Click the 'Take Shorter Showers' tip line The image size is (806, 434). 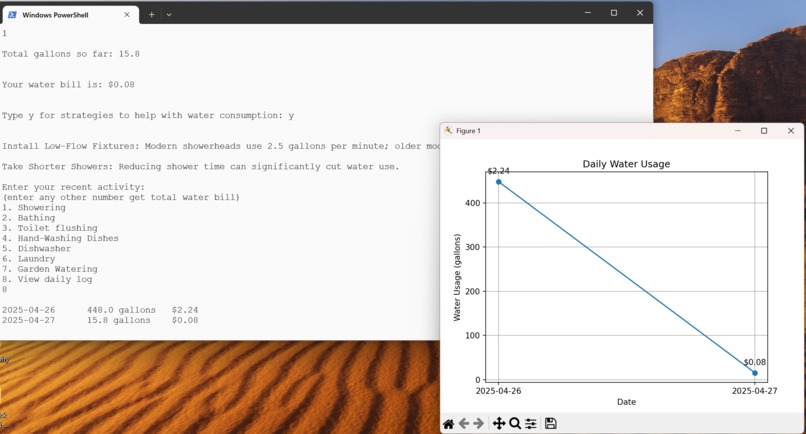(200, 167)
